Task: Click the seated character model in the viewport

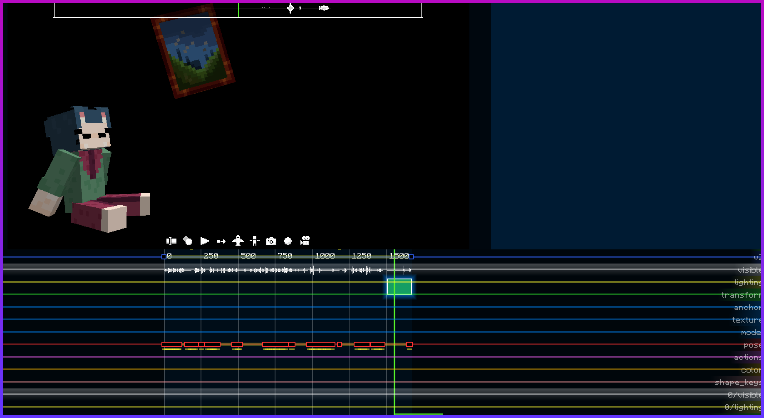Action: 89,169
